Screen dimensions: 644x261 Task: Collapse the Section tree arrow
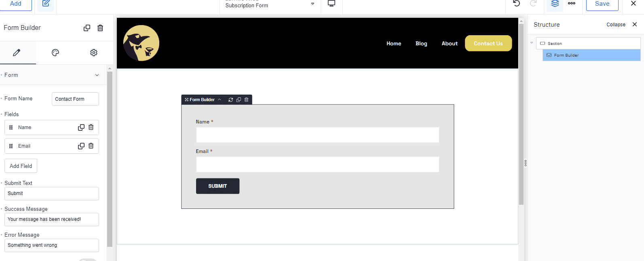(x=532, y=43)
